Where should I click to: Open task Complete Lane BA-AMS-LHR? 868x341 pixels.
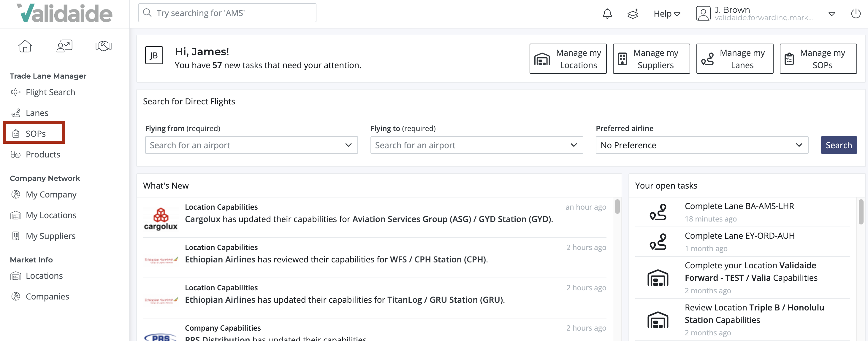click(739, 206)
